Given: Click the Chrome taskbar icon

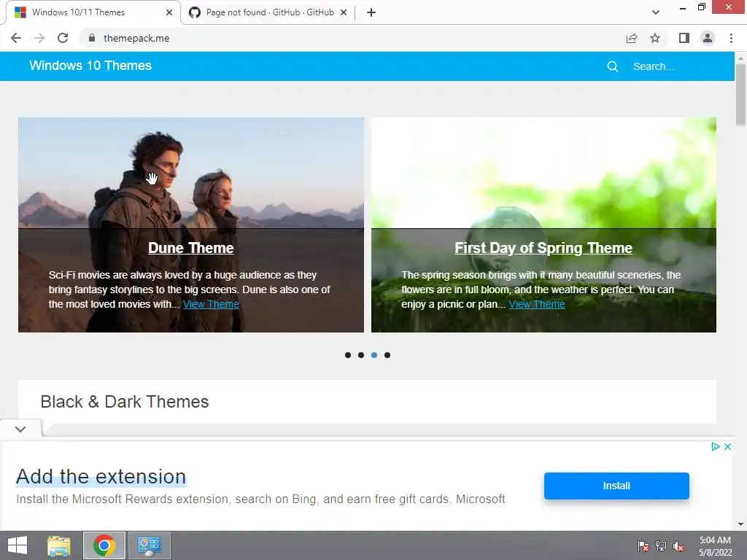Looking at the screenshot, I should 104,545.
